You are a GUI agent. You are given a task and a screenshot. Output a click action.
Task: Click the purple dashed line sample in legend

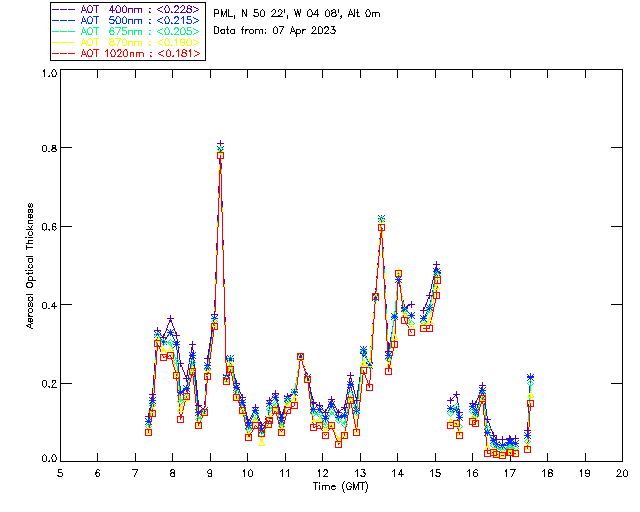tap(64, 9)
